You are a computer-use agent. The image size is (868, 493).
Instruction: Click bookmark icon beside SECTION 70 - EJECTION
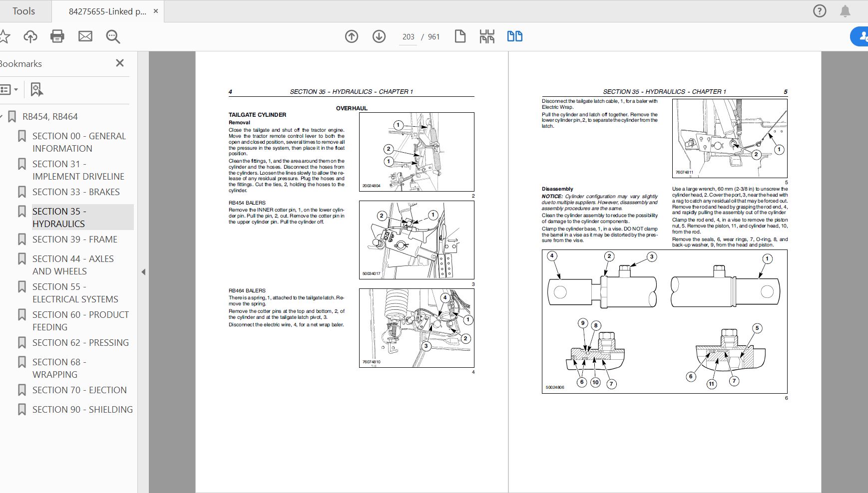22,390
